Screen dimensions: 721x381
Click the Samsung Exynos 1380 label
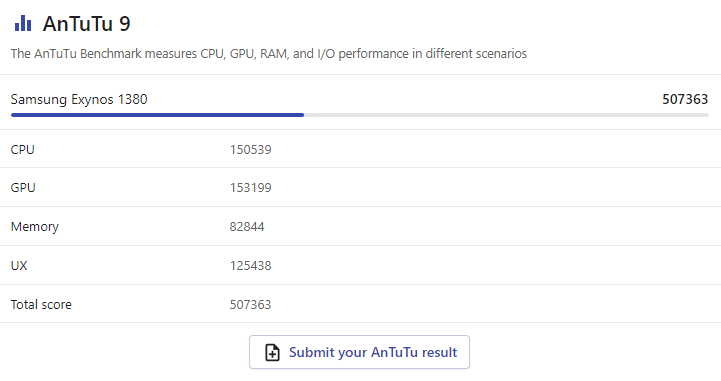point(79,99)
